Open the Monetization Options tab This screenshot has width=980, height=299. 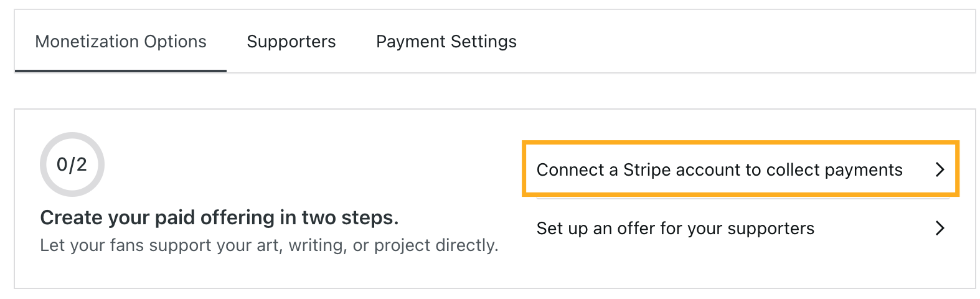pos(121,42)
